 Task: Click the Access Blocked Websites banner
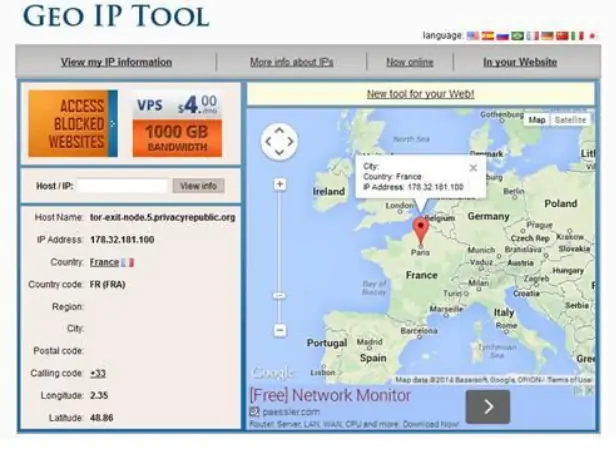[73, 123]
